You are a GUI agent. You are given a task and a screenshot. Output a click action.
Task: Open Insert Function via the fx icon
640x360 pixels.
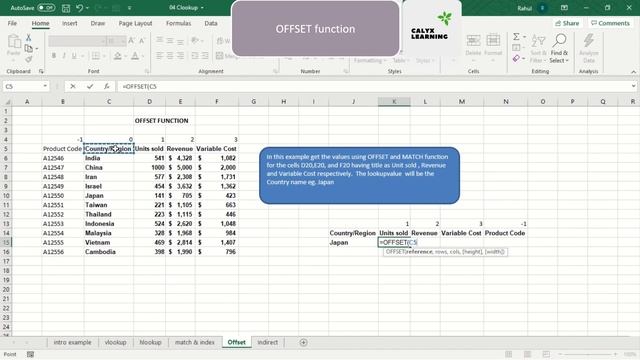pyautogui.click(x=107, y=86)
